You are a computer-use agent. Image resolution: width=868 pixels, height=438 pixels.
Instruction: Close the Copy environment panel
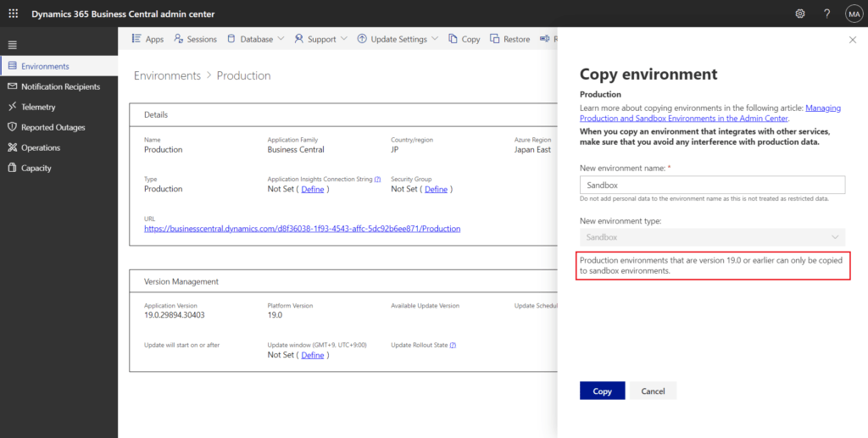pyautogui.click(x=853, y=40)
